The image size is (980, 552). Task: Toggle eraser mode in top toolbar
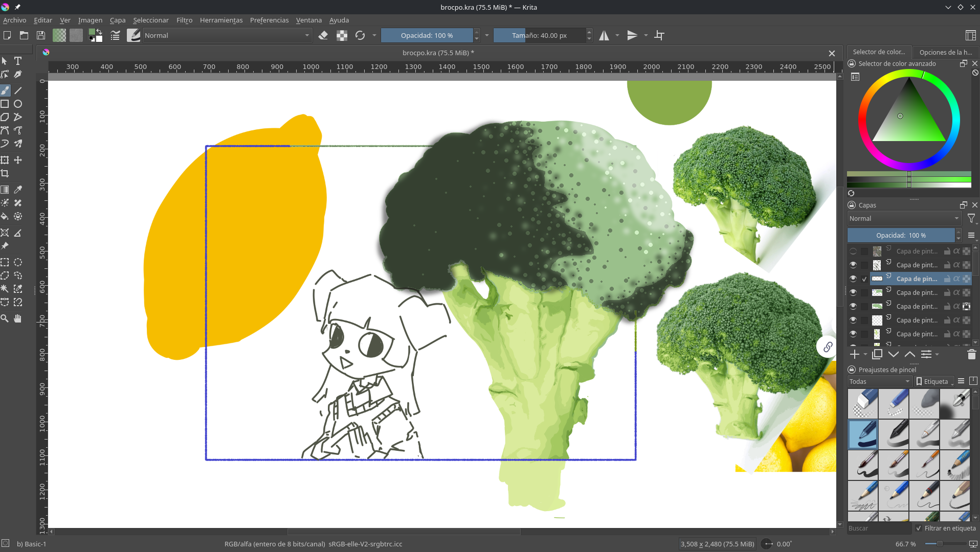click(323, 35)
